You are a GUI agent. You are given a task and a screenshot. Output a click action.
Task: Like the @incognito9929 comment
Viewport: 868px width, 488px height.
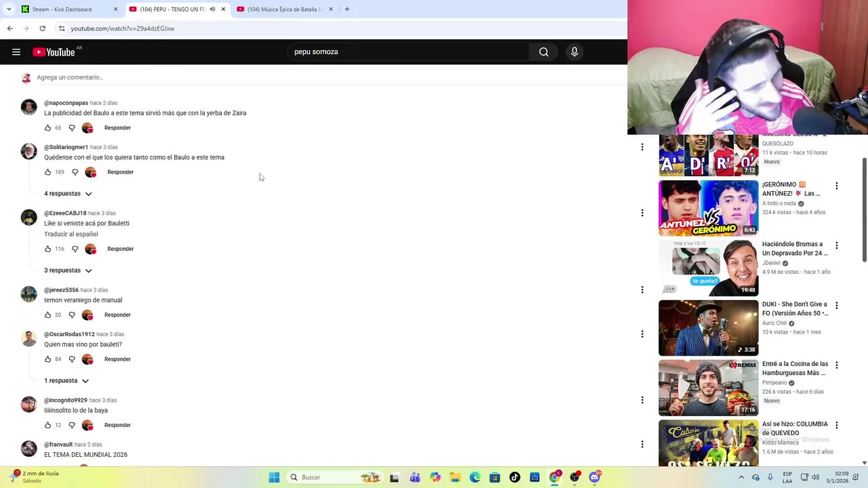click(48, 426)
